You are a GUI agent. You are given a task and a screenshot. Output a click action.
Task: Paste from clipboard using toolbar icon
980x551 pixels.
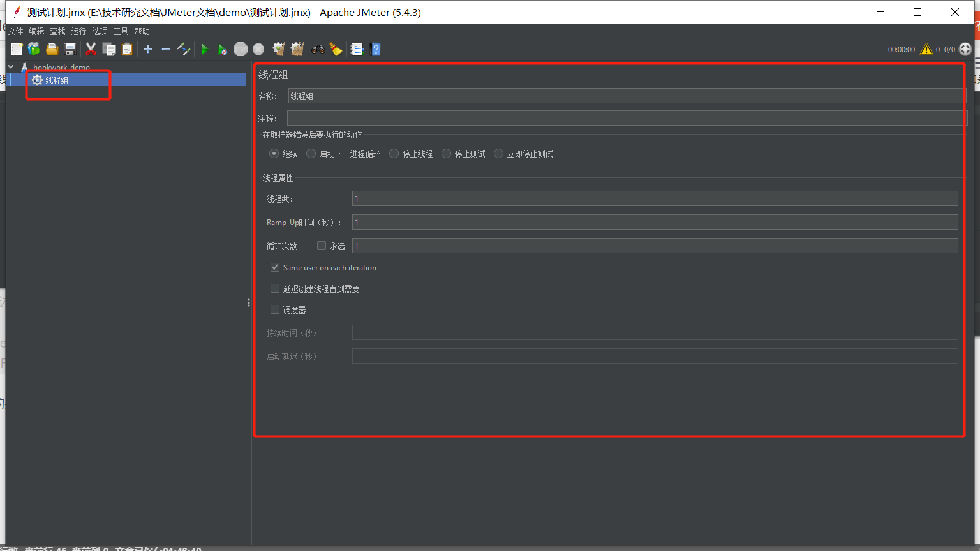point(127,49)
